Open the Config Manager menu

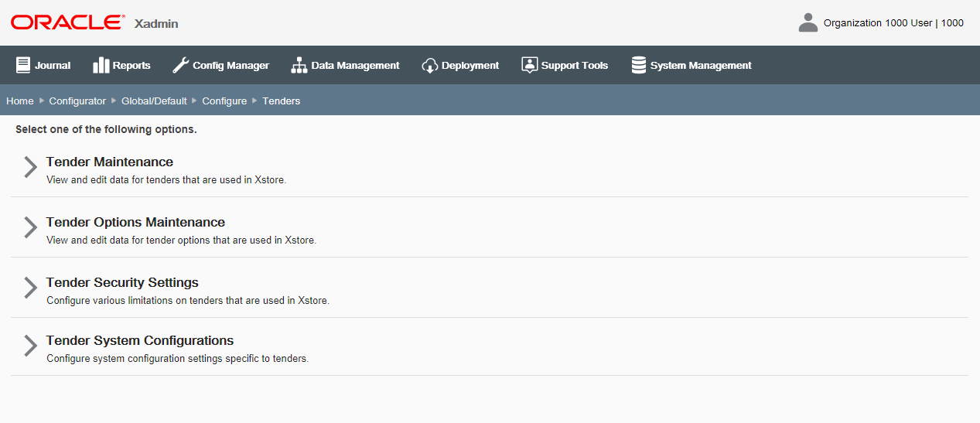220,65
